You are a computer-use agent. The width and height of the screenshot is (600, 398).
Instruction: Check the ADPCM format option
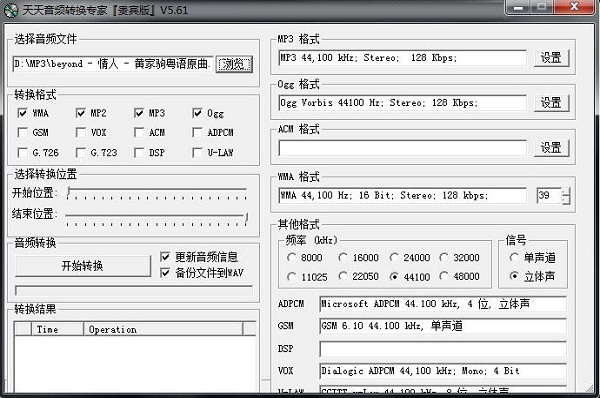(197, 132)
